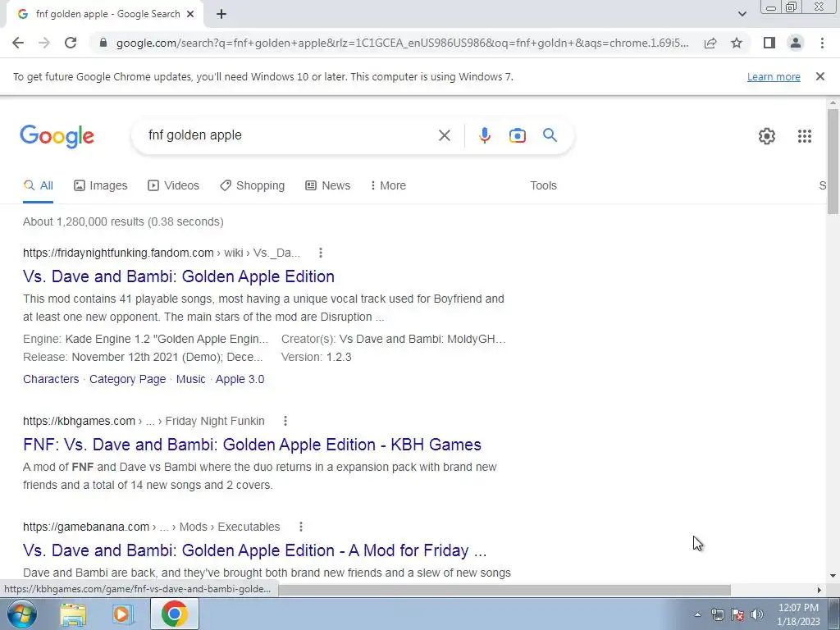The width and height of the screenshot is (840, 630).
Task: Open Google apps grid
Action: [804, 136]
